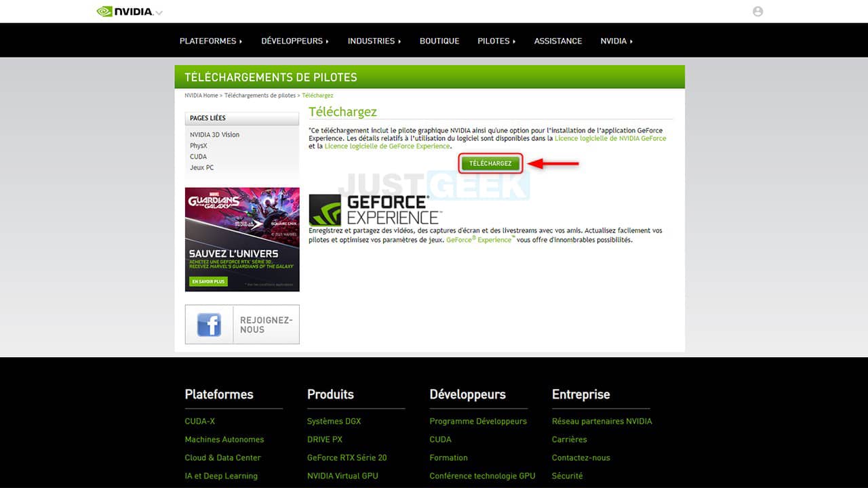Open the Assistance menu item
The width and height of the screenshot is (868, 488).
(558, 41)
